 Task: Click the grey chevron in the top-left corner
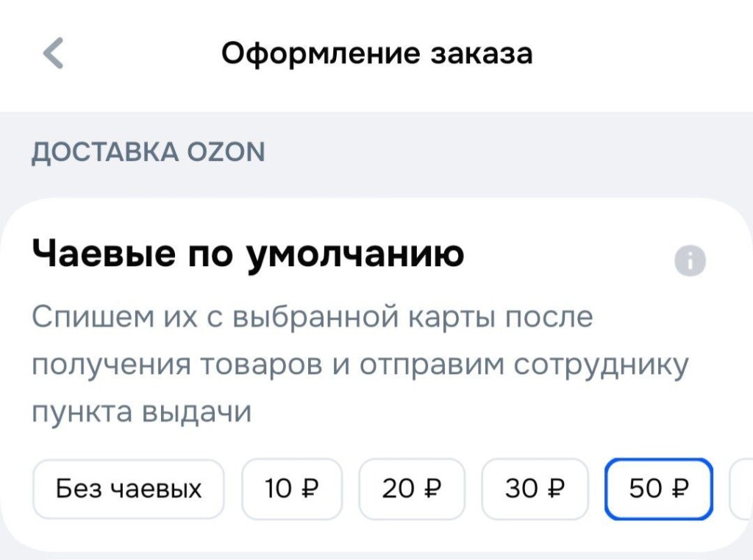click(x=51, y=52)
